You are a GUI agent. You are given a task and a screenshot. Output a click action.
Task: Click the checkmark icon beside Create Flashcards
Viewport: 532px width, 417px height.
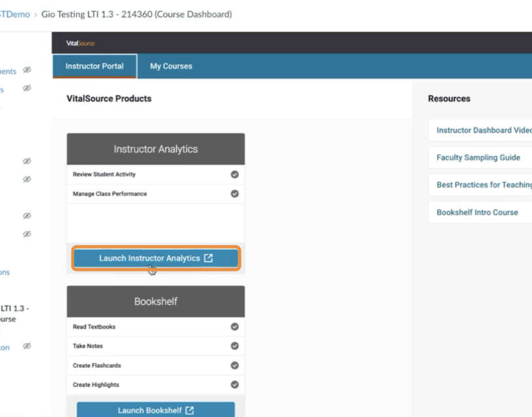[x=235, y=365]
